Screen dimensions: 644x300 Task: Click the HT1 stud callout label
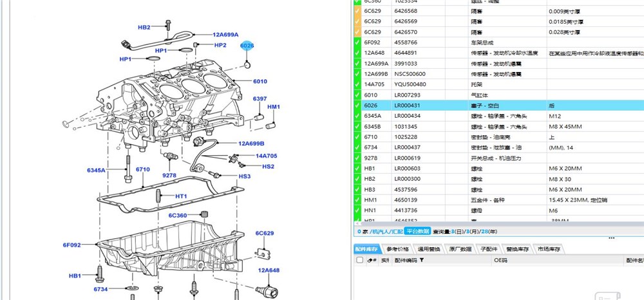(181, 196)
